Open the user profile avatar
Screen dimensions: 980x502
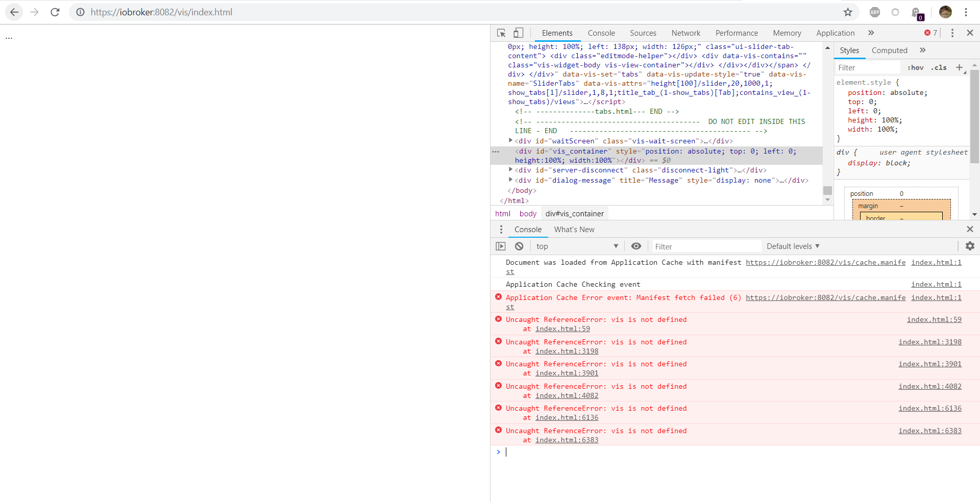[x=945, y=12]
